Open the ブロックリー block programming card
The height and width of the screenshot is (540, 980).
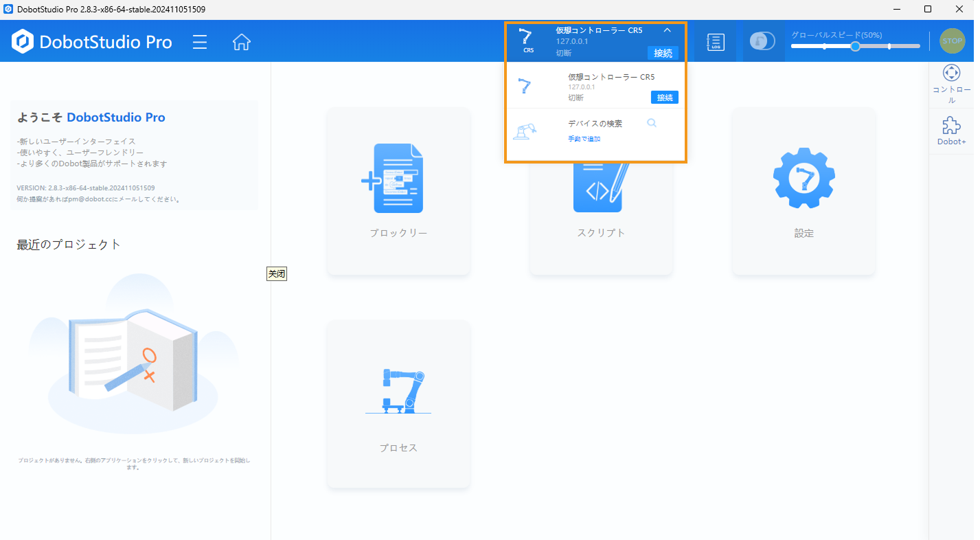point(399,192)
